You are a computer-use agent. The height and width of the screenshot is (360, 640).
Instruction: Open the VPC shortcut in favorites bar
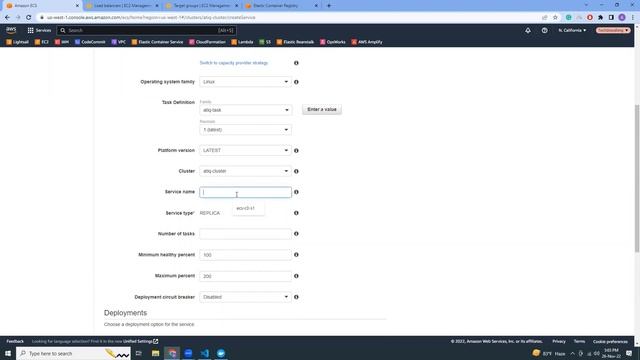pyautogui.click(x=119, y=42)
